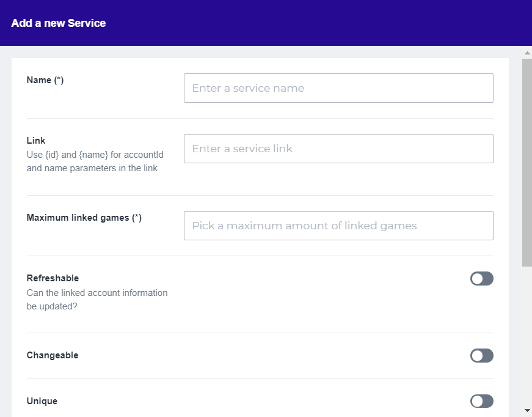The width and height of the screenshot is (532, 417).
Task: Click the scrollbar up arrow
Action: pos(527,53)
